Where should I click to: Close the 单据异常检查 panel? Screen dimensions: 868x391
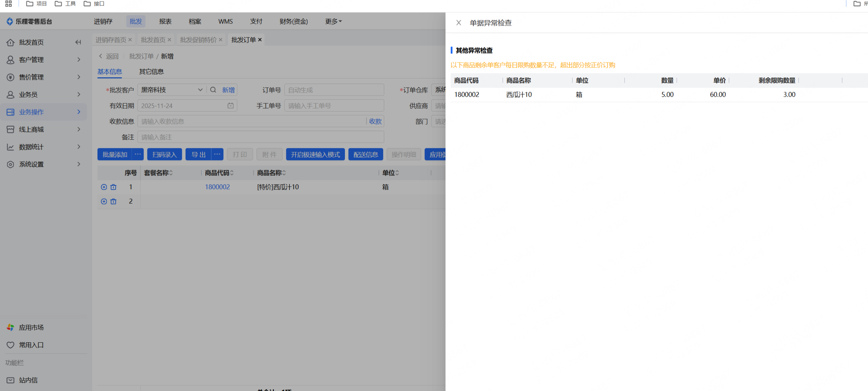(x=459, y=23)
